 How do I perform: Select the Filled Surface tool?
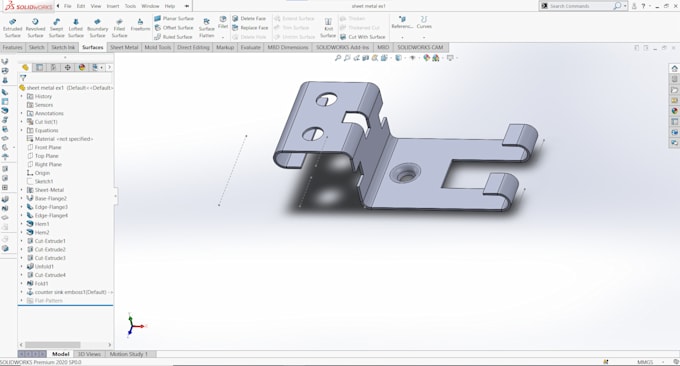pos(119,28)
